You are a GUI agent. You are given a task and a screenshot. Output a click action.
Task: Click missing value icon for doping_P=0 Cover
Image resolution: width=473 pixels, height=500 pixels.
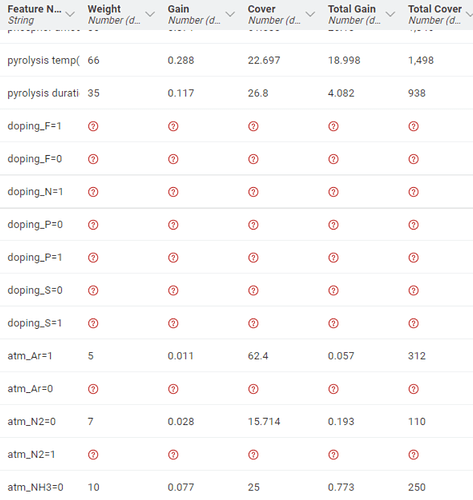[x=253, y=225]
